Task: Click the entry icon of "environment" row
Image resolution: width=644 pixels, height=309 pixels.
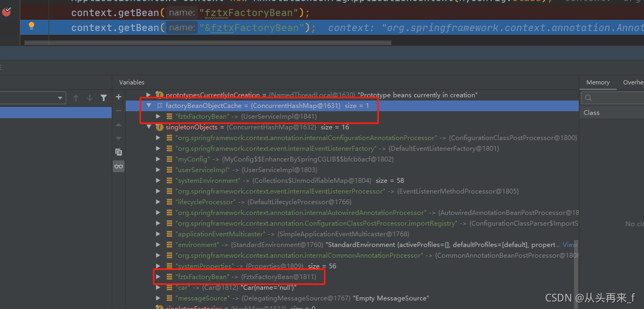Action: point(169,245)
